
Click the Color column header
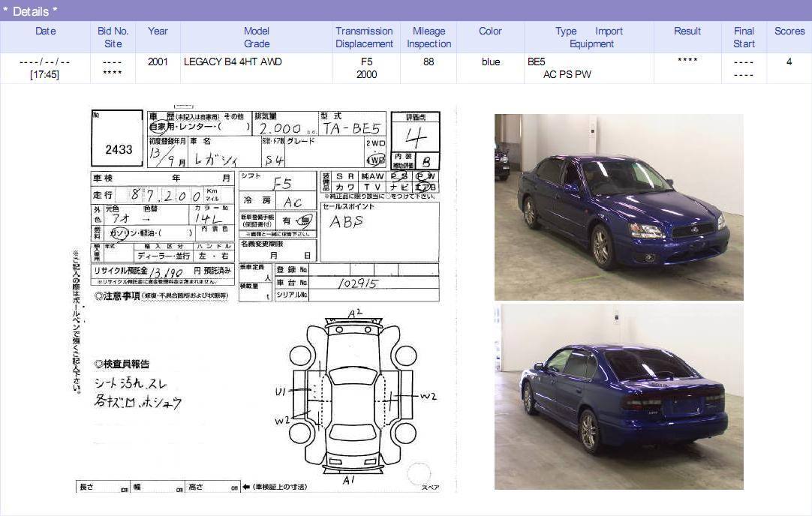[490, 31]
